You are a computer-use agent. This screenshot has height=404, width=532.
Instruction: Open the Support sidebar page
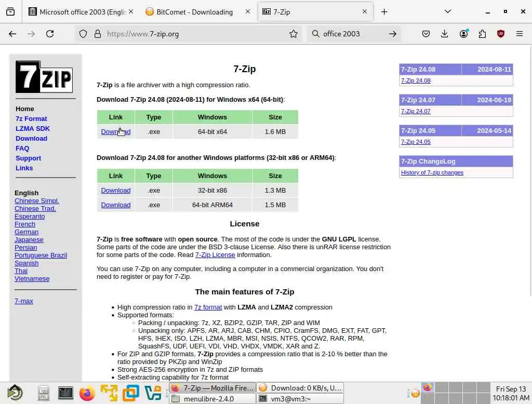(x=28, y=158)
